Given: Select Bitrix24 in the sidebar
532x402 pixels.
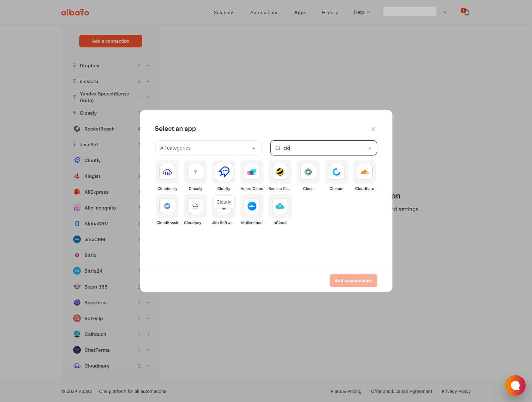Looking at the screenshot, I should pyautogui.click(x=93, y=271).
